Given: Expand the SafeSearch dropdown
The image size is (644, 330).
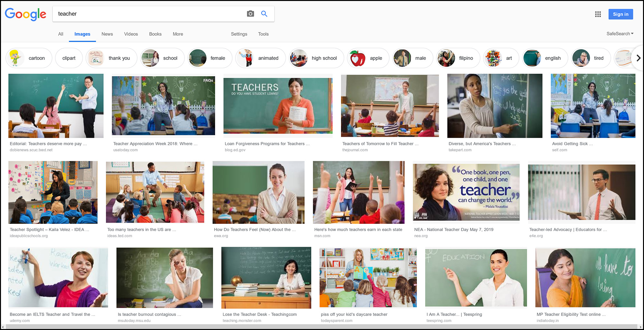Looking at the screenshot, I should [x=620, y=34].
